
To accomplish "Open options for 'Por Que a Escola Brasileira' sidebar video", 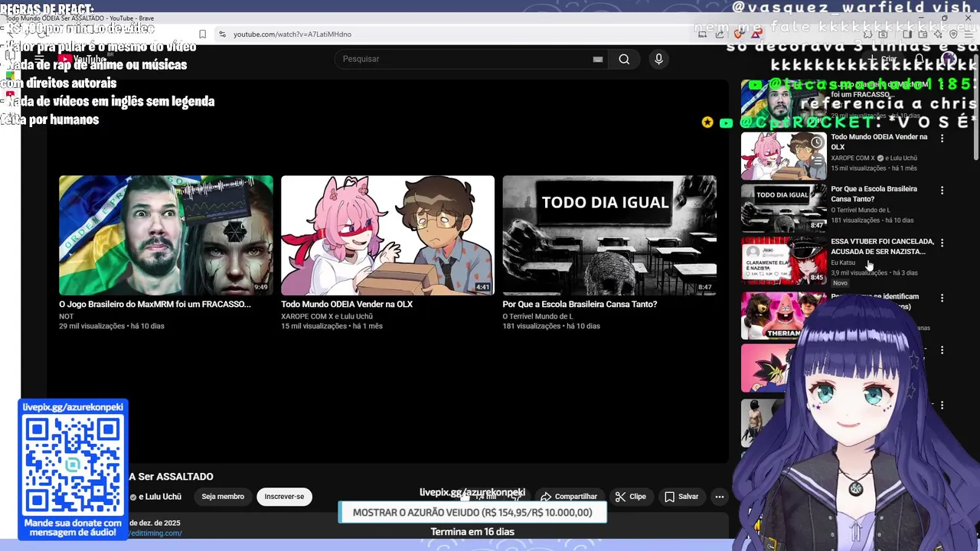I will [x=942, y=190].
